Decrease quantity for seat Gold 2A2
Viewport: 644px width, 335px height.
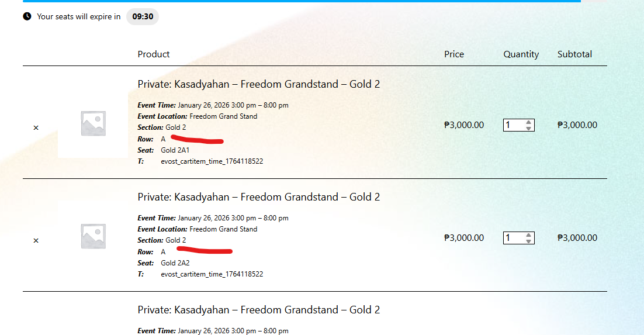tap(528, 241)
